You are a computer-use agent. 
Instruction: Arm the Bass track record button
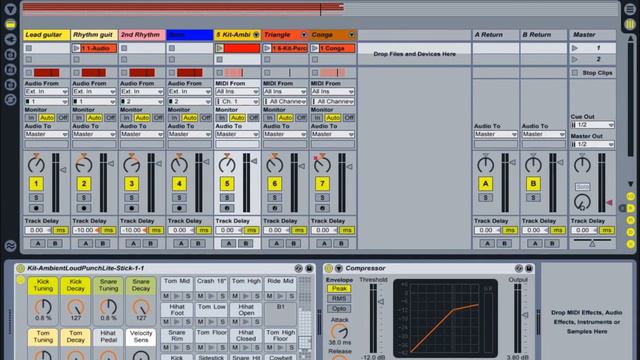coord(179,208)
